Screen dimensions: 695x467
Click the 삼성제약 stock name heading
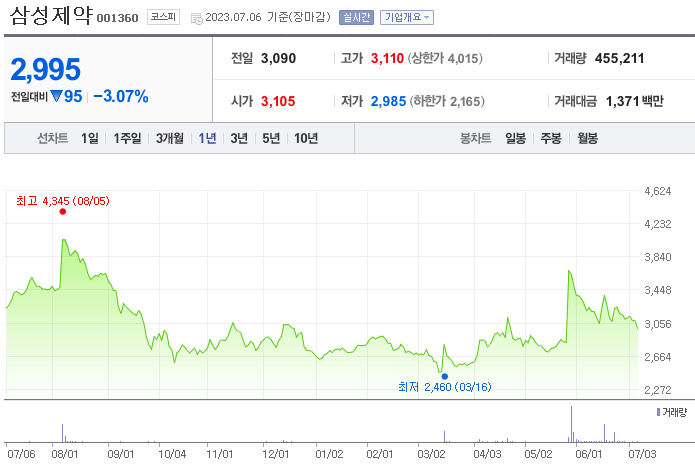tap(51, 16)
